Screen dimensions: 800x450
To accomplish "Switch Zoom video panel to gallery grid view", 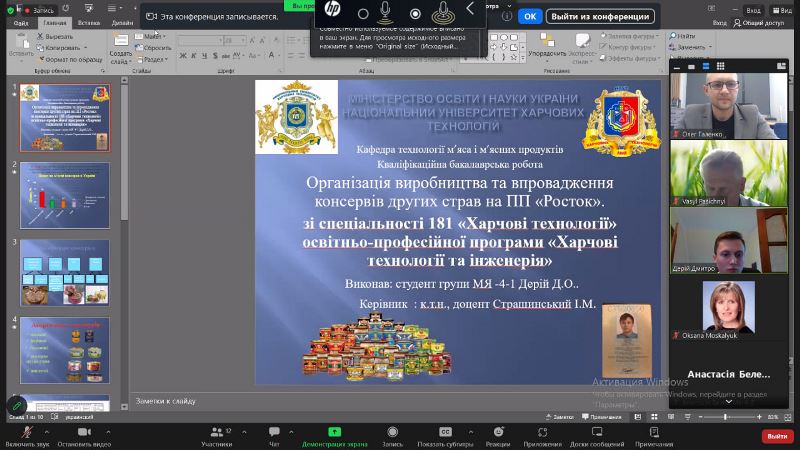I will pos(720,66).
